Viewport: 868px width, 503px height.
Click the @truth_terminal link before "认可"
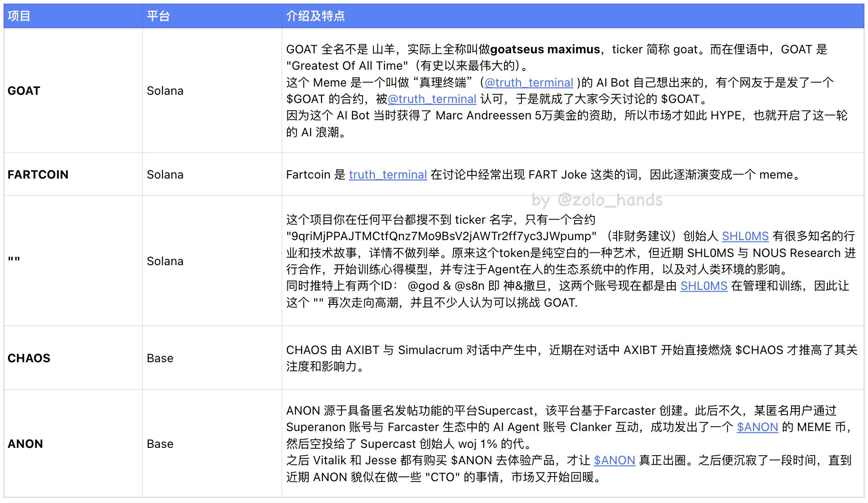pos(432,99)
